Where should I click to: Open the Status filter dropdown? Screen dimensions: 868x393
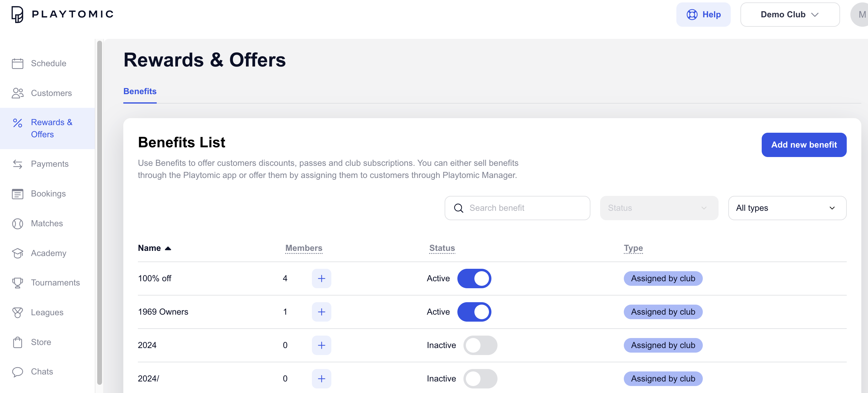(x=658, y=208)
